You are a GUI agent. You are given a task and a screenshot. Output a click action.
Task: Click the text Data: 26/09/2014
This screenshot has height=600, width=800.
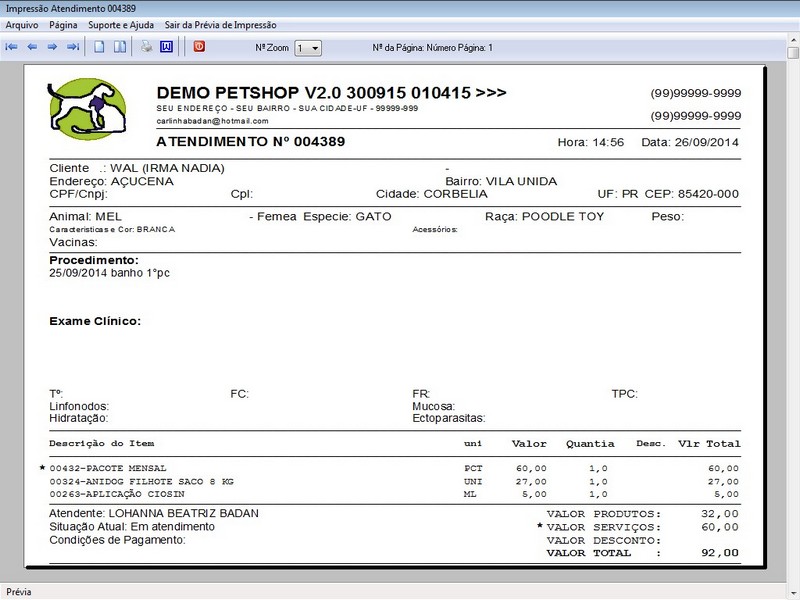690,142
